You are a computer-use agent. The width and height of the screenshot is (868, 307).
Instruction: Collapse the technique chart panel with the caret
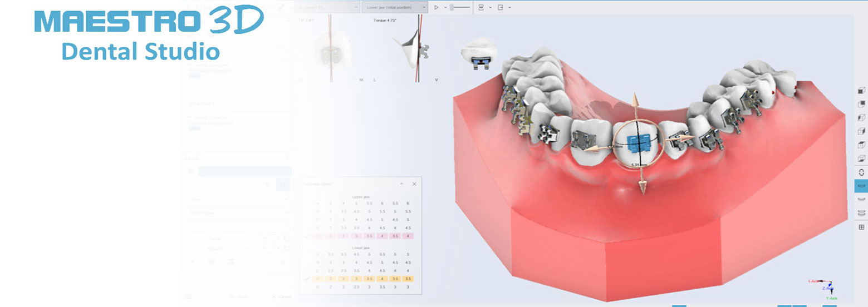[x=401, y=184]
